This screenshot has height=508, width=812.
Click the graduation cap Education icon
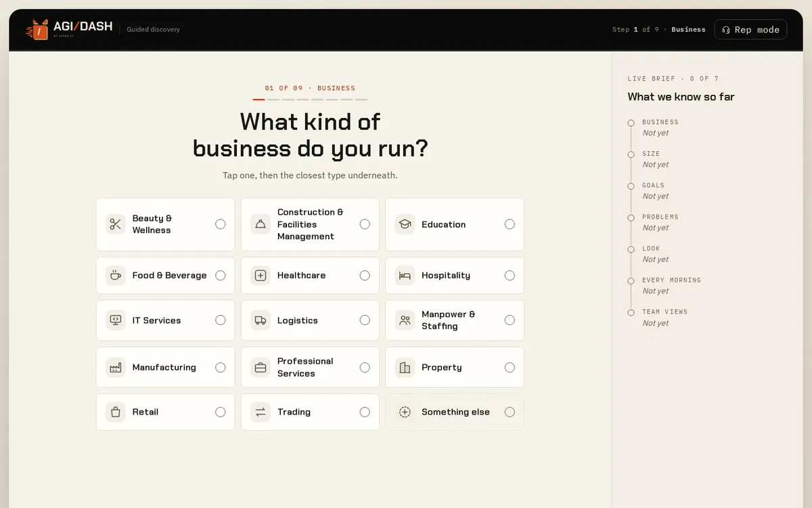pos(405,224)
